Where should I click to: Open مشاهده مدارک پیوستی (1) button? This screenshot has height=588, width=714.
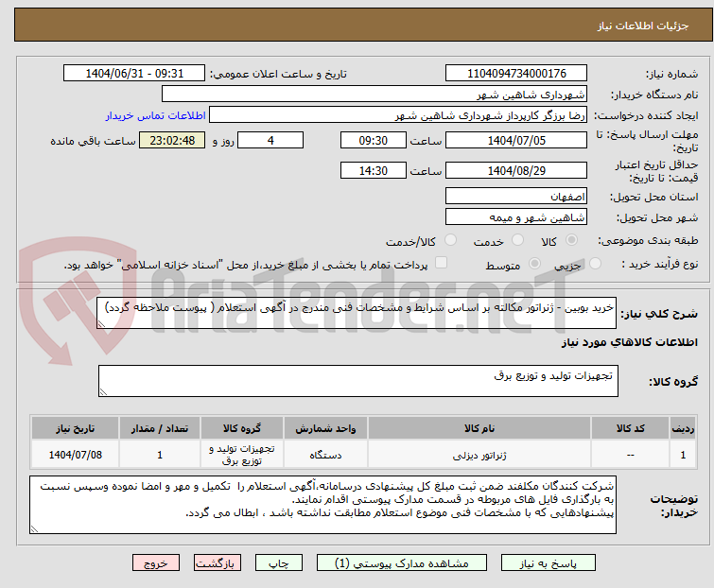402,563
